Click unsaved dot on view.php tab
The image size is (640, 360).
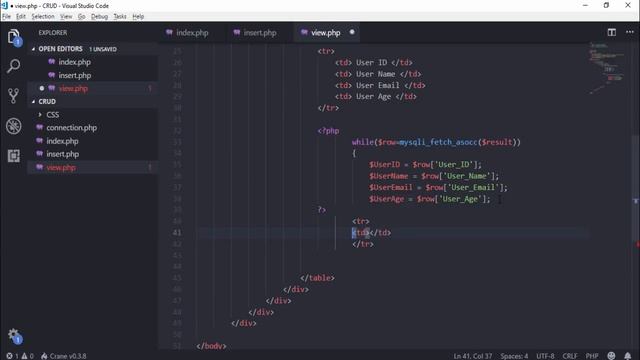(352, 32)
